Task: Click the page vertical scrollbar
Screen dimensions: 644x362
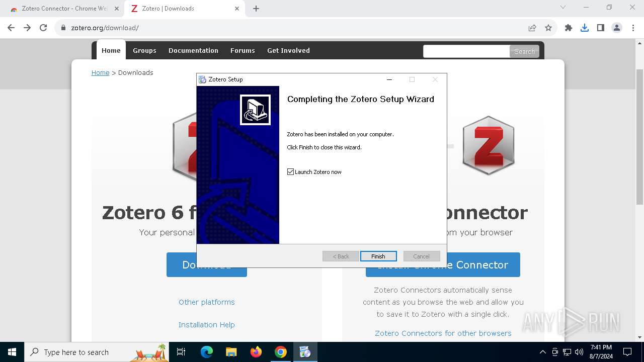Action: tap(640, 136)
